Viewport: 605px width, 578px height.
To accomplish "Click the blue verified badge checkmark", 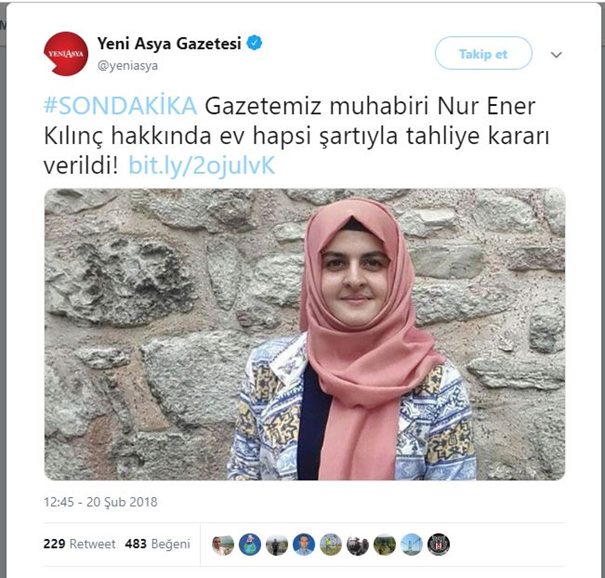I will (254, 43).
